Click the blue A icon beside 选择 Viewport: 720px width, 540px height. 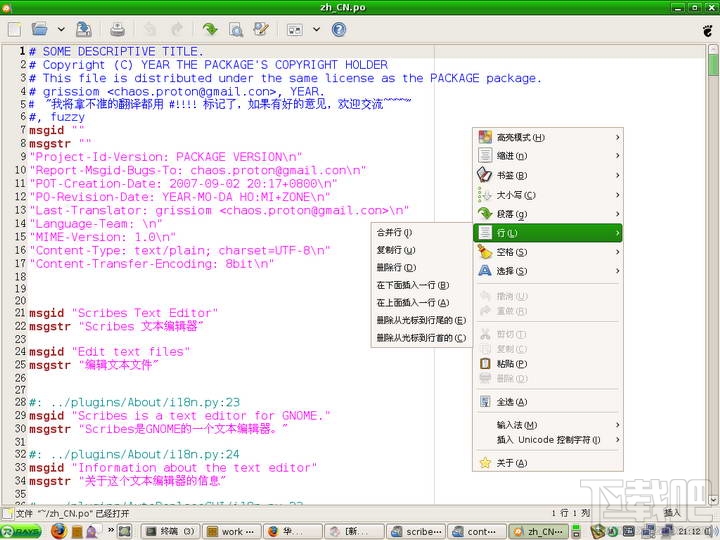pos(485,271)
